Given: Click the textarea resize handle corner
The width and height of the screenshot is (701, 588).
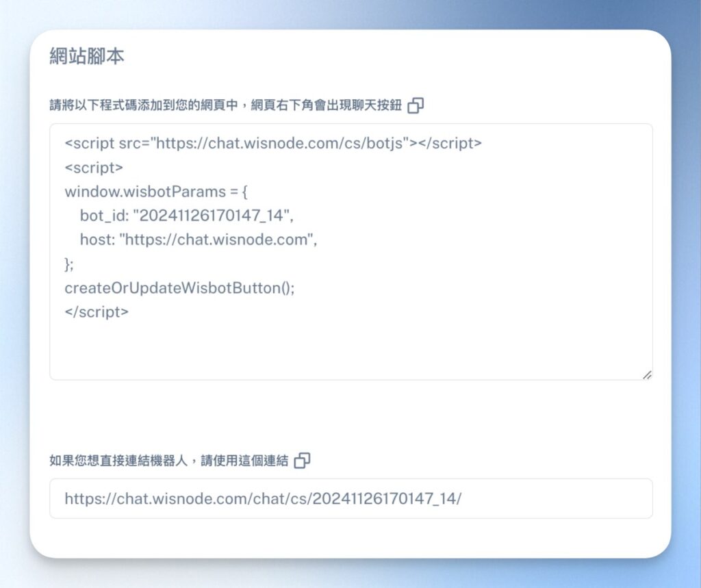Looking at the screenshot, I should tap(647, 375).
